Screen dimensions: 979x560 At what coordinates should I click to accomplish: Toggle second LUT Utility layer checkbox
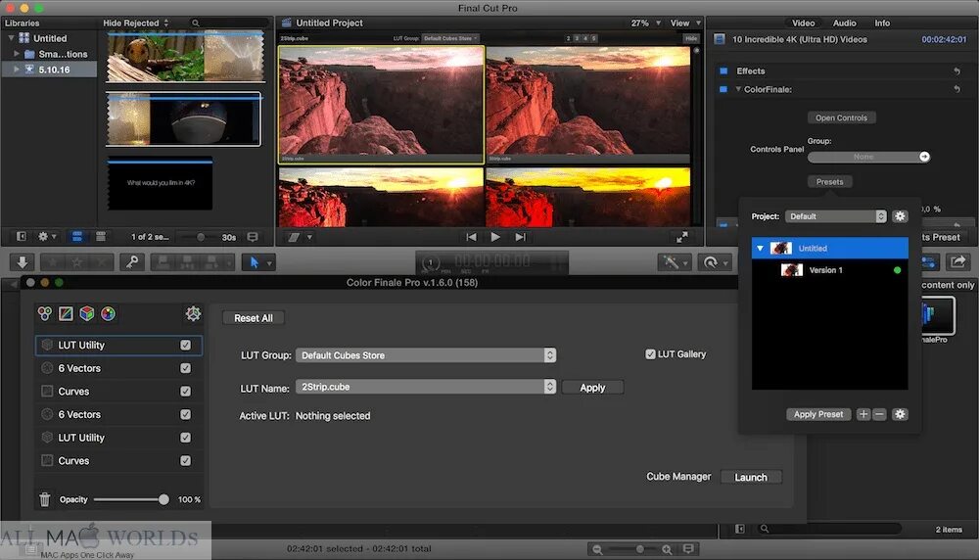pyautogui.click(x=185, y=437)
